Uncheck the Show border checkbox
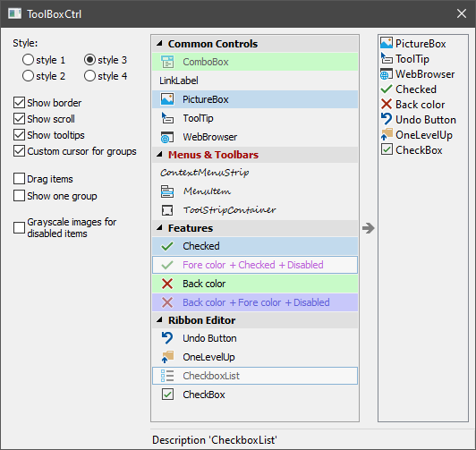Viewport: 476px width, 450px height. click(19, 103)
